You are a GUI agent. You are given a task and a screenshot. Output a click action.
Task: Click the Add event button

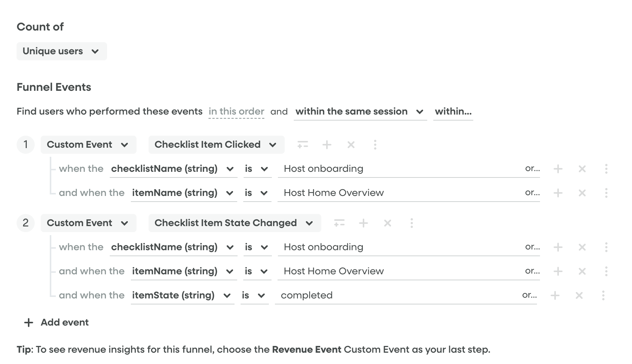pyautogui.click(x=57, y=323)
